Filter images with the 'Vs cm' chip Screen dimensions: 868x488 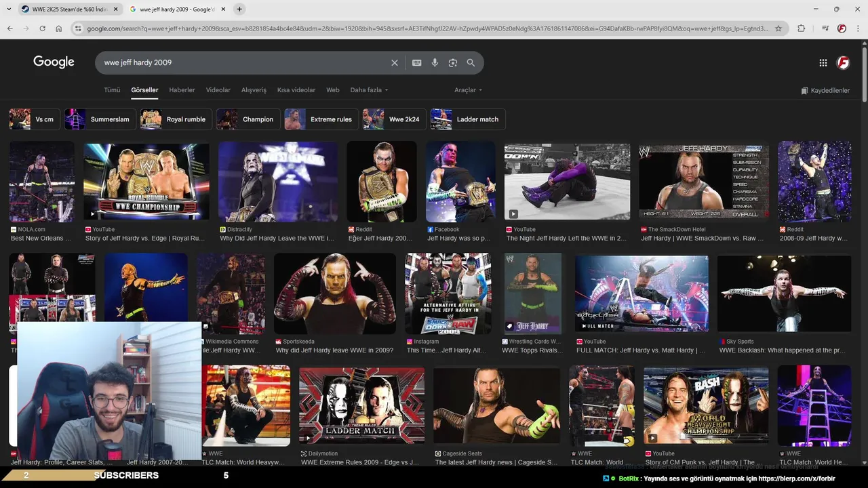[34, 119]
